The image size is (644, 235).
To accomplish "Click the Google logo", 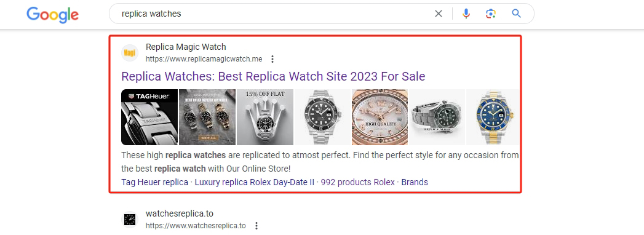I will [x=52, y=15].
